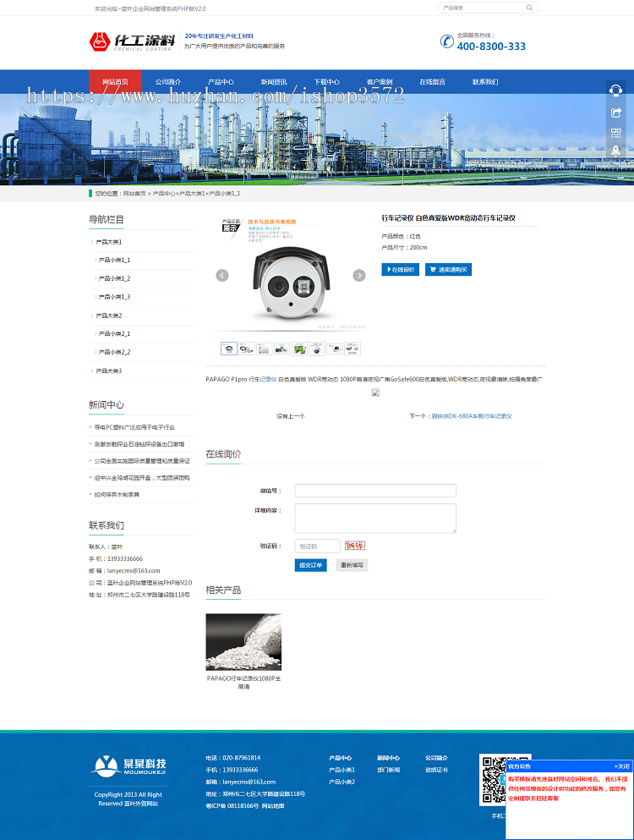Click the share icon in side toolbar
The height and width of the screenshot is (840, 634).
pos(615,113)
